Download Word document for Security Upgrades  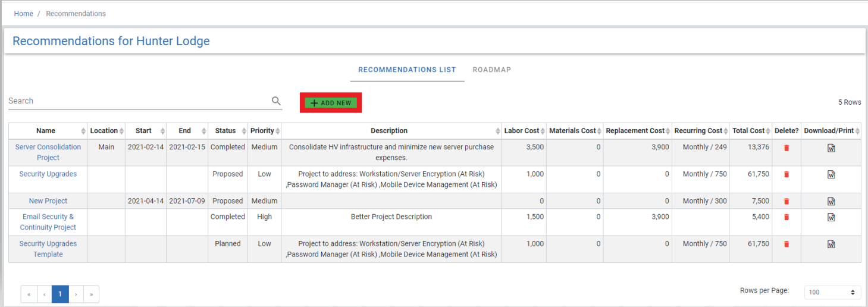(831, 174)
